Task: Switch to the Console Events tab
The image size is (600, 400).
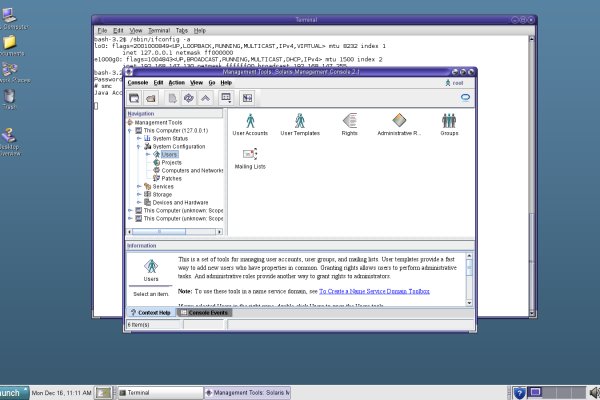Action: point(205,313)
